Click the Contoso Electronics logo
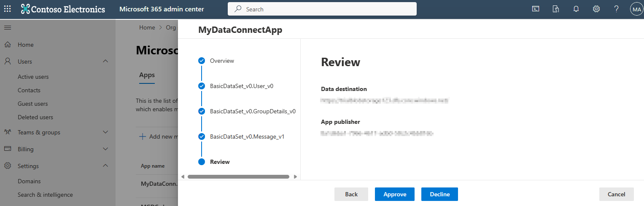 pyautogui.click(x=63, y=9)
